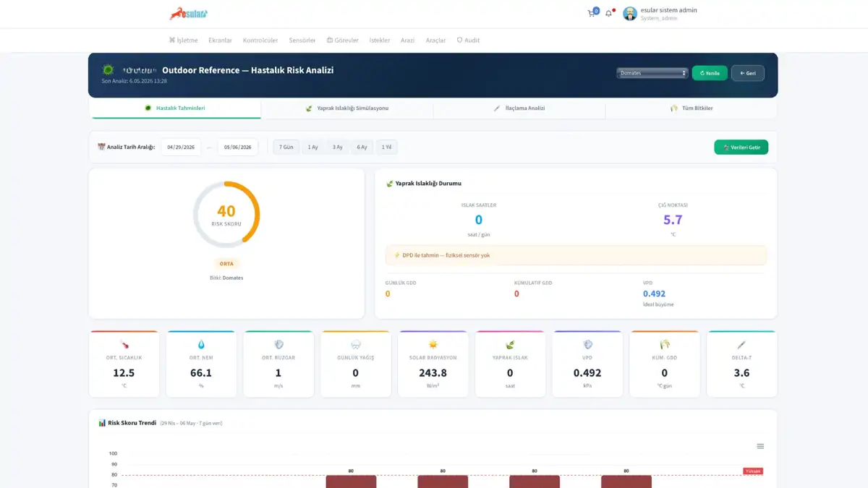Select the 1 Ay range
This screenshot has height=488, width=868.
pyautogui.click(x=312, y=147)
